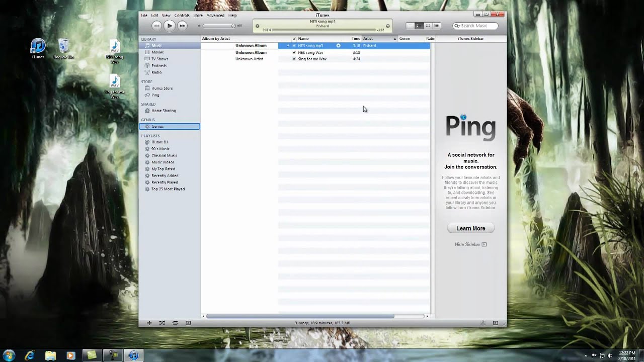Open the Edit menu
The image size is (644, 362).
click(x=154, y=16)
